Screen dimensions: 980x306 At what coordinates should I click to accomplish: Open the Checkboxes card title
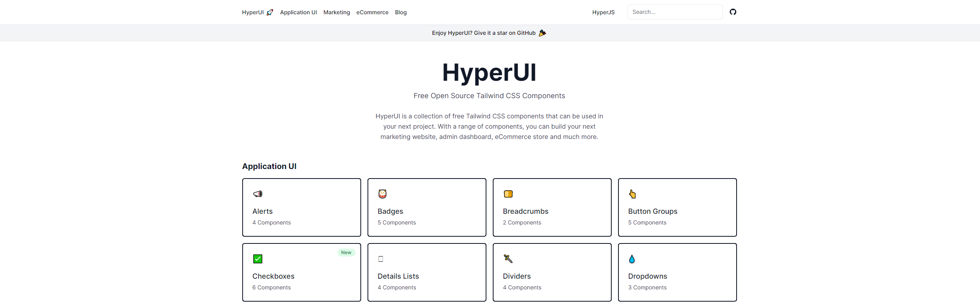point(273,276)
